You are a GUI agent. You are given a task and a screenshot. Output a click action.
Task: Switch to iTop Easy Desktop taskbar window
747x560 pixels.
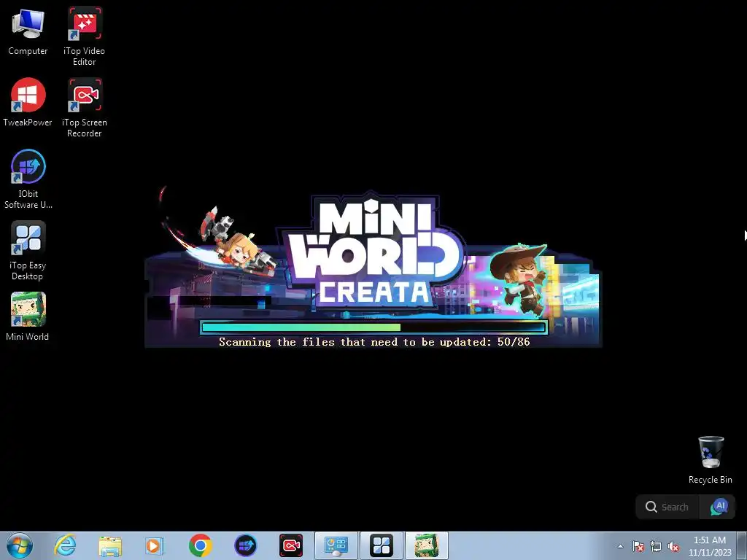coord(381,545)
